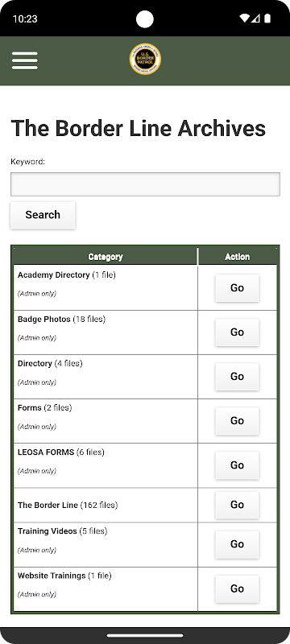Image resolution: width=290 pixels, height=644 pixels.
Task: Tap the clock showing 10:23
Action: pyautogui.click(x=25, y=19)
